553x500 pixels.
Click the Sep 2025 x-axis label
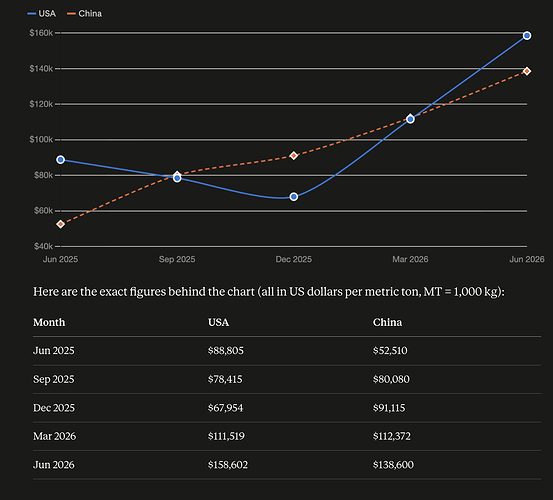tap(177, 260)
